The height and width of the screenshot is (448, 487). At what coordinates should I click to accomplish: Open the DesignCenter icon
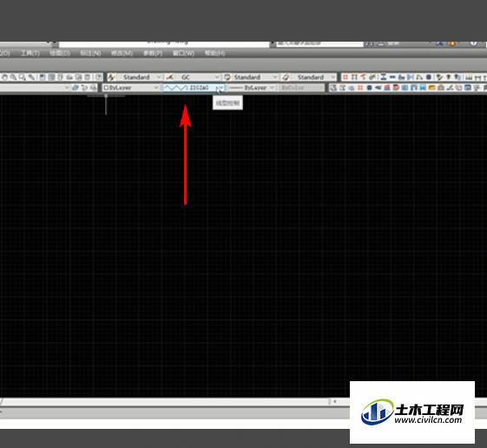[51, 77]
